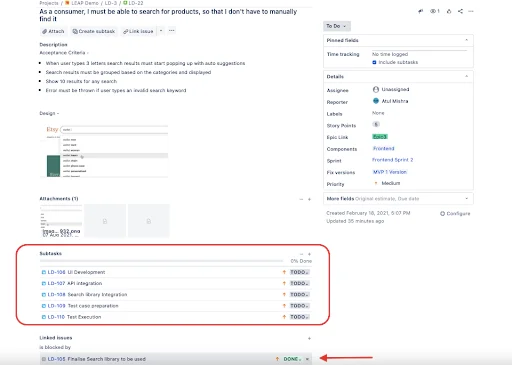Screen dimensions: 512x365
Task: Click the Acceptance Criteria description text
Action: [x=63, y=53]
